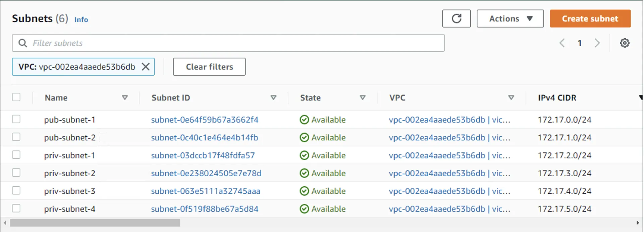This screenshot has height=232, width=644.
Task: Click the refresh subnets icon button
Action: click(x=456, y=18)
